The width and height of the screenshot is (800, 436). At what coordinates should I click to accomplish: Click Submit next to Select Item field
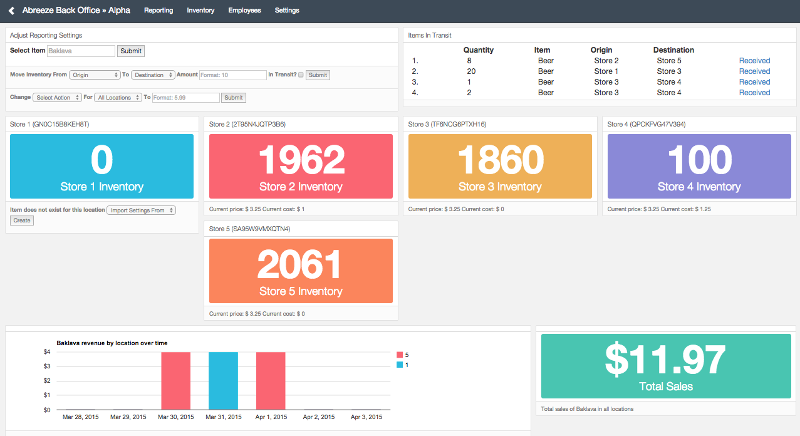tap(131, 50)
